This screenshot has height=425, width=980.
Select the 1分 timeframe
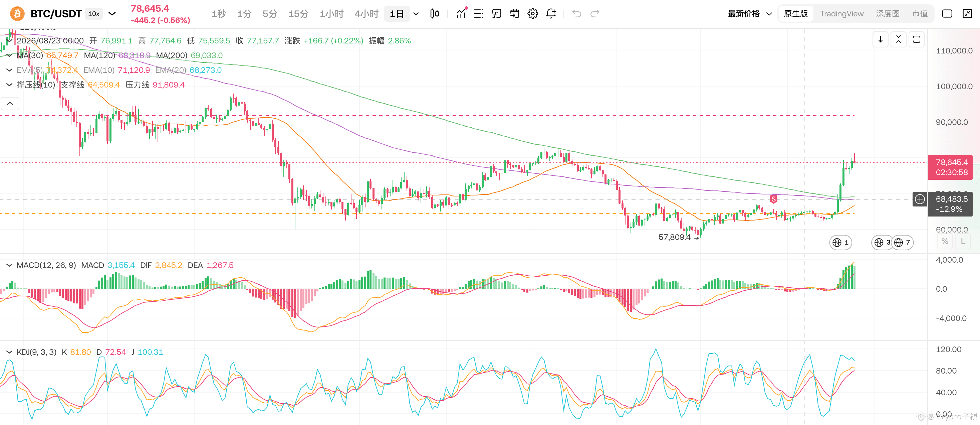coord(244,14)
